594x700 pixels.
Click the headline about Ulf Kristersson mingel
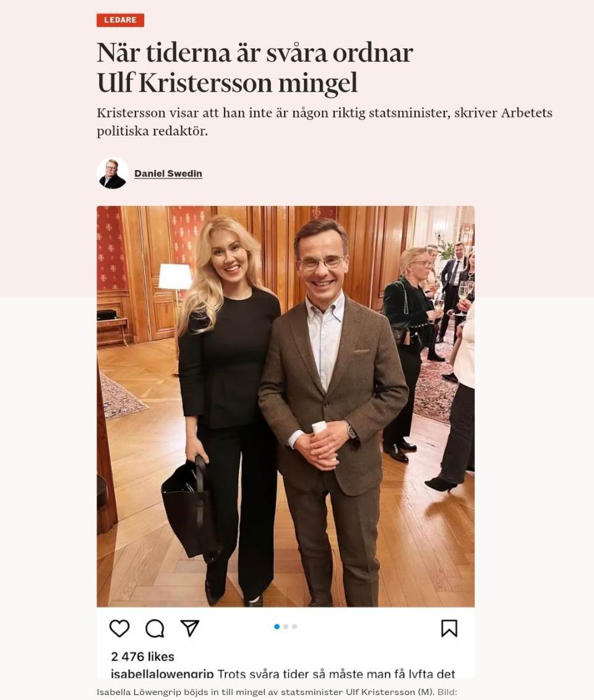pos(254,67)
